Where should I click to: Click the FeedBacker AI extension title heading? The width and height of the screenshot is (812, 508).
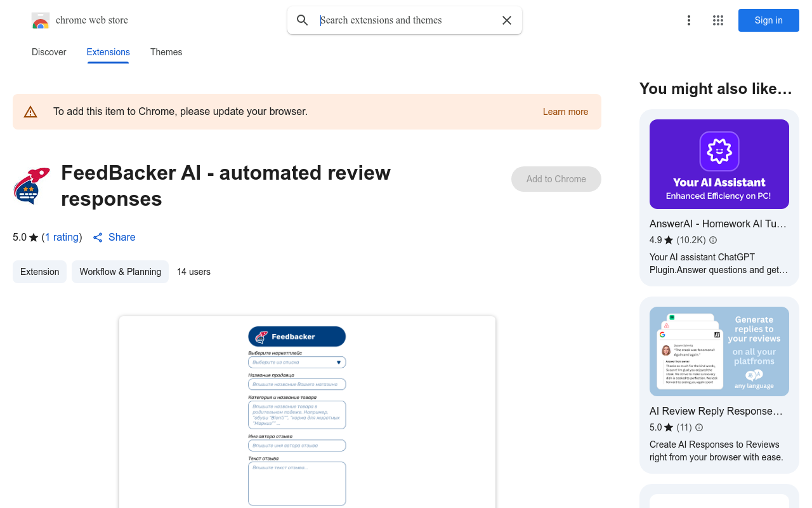226,185
